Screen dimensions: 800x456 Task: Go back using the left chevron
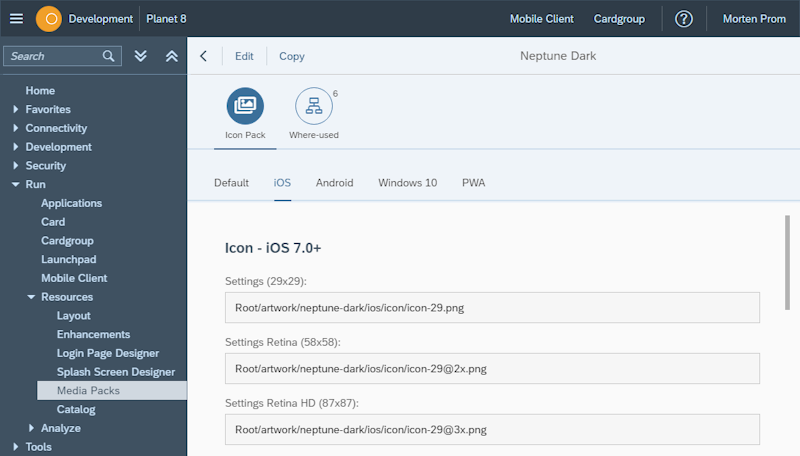pyautogui.click(x=204, y=56)
